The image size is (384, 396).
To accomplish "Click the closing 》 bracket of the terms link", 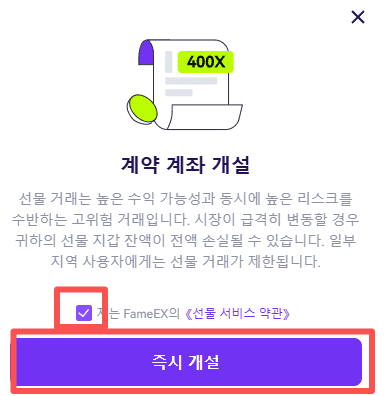I will [x=286, y=314].
